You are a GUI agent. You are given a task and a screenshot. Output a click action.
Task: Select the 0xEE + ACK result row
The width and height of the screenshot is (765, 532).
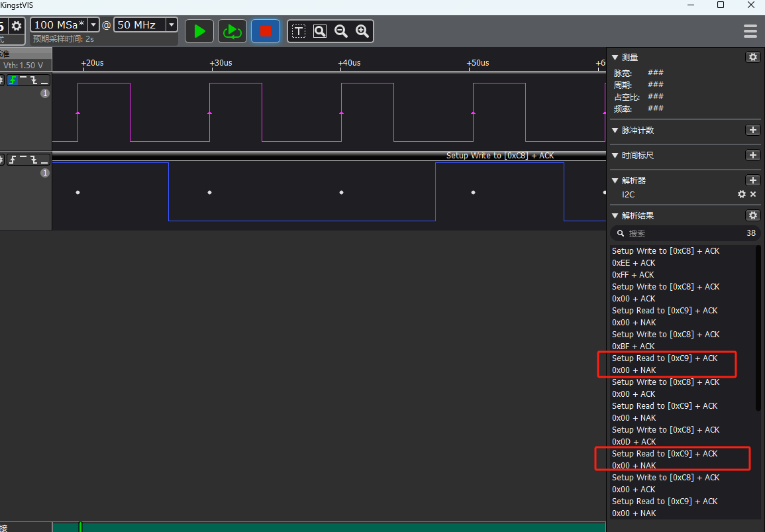tap(634, 262)
